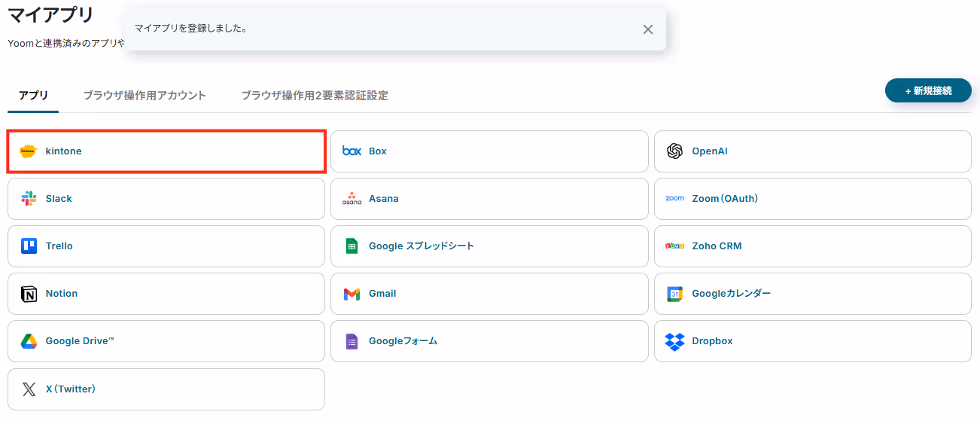Select the Googleフォーム label
Screen dimensions: 980x421
tap(403, 341)
